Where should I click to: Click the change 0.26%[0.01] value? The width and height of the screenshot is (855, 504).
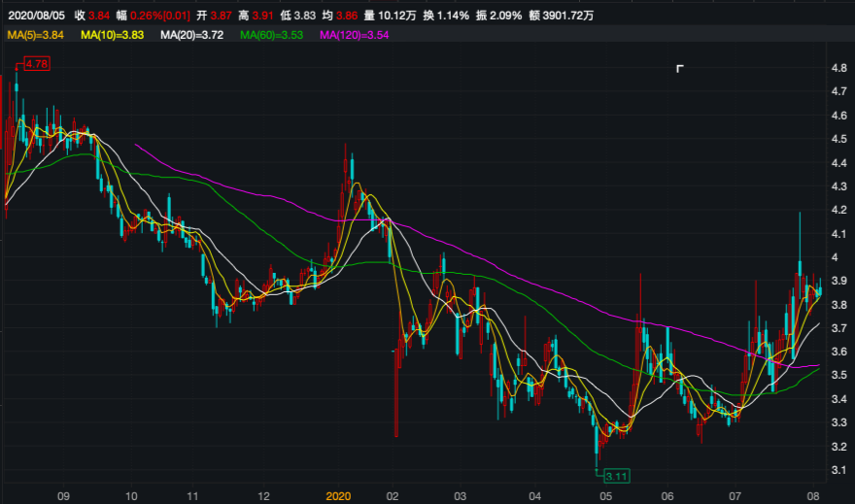point(160,16)
